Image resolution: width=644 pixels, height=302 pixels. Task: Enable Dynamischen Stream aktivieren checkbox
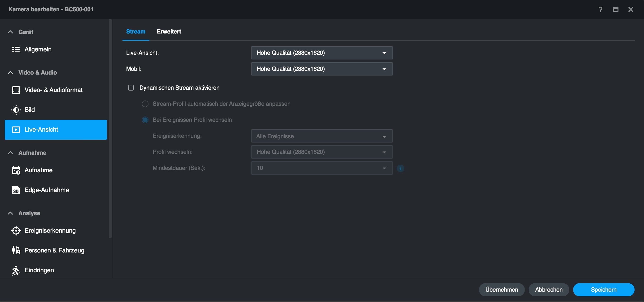coord(131,88)
